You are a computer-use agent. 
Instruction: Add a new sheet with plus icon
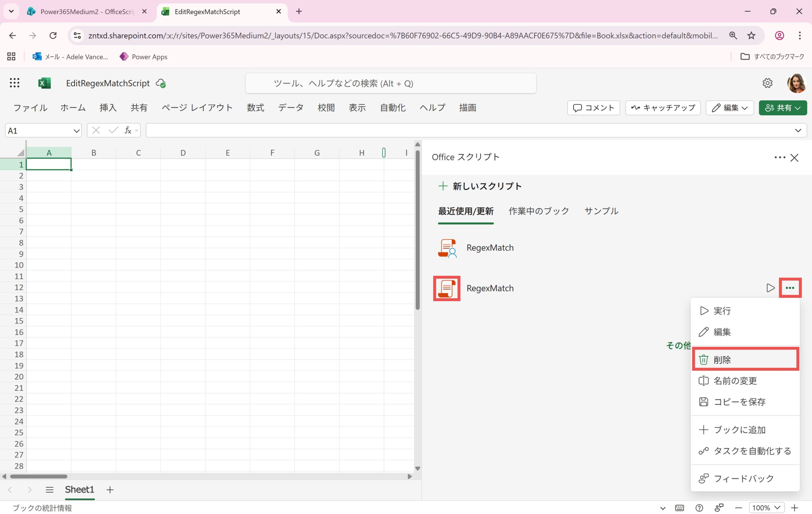110,489
